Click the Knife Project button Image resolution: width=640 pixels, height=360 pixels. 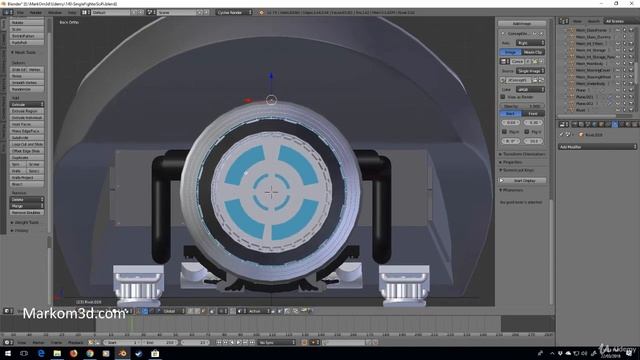pos(27,178)
